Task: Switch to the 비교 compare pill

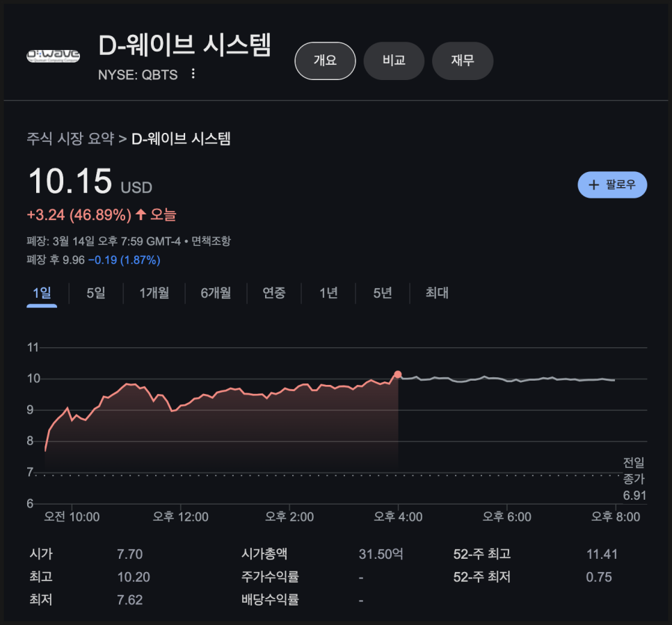Action: coord(394,61)
